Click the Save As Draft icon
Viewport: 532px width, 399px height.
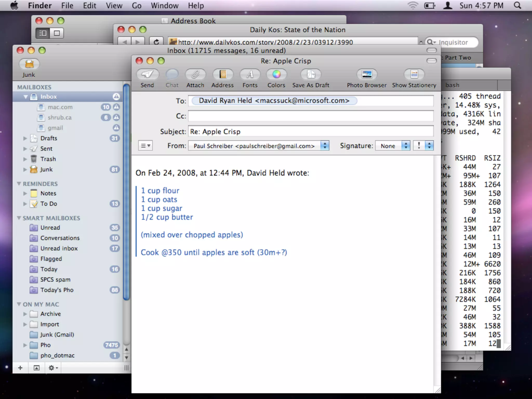tap(311, 75)
